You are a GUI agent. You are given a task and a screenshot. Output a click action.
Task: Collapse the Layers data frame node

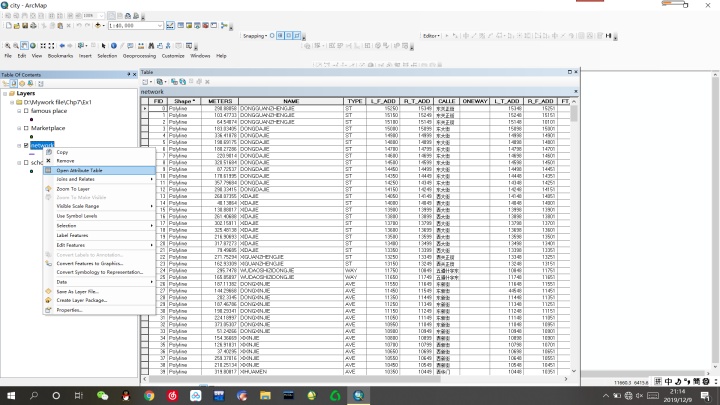pyautogui.click(x=5, y=93)
